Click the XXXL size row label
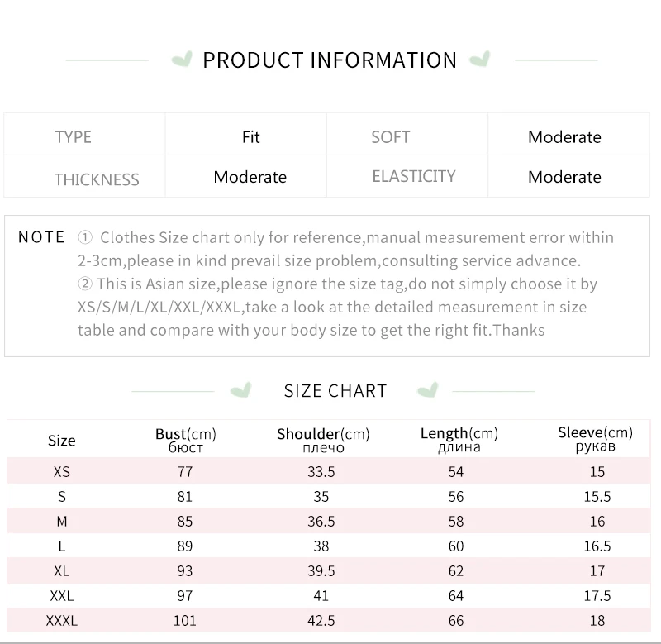Screen dimensions: 661x644 point(62,621)
